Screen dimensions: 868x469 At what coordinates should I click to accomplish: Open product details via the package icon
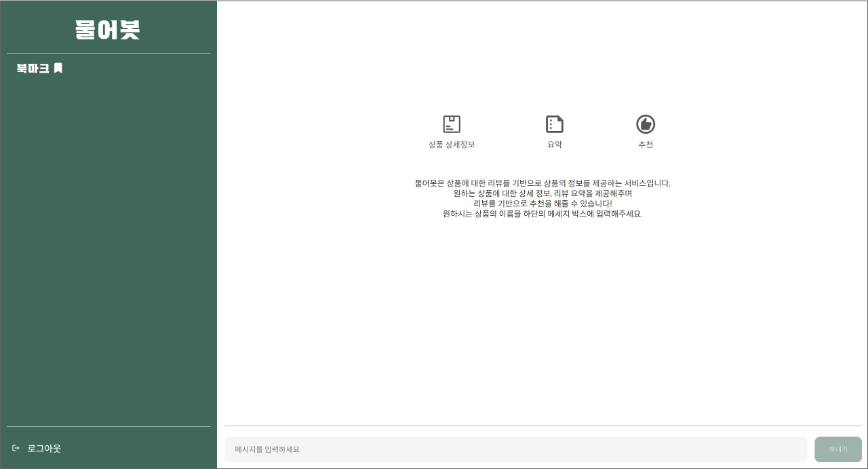coord(452,124)
